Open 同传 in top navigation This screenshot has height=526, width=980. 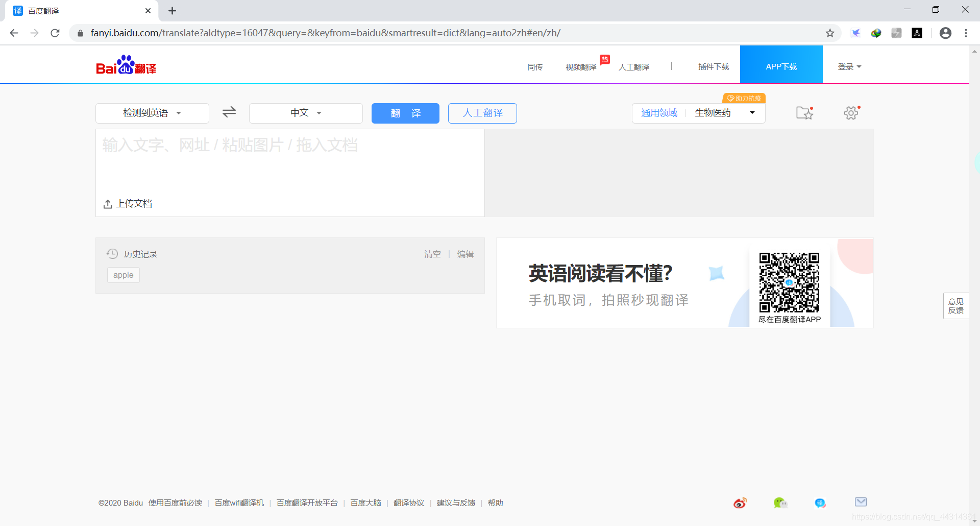click(x=535, y=67)
